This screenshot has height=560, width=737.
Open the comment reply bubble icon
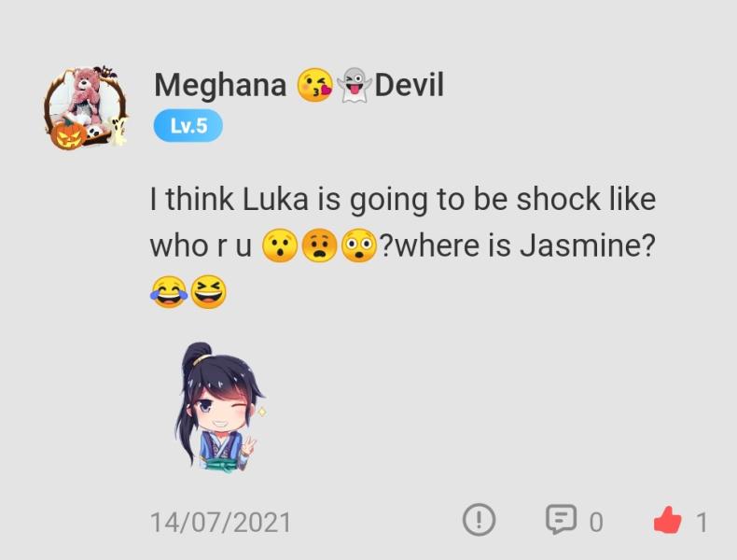(x=562, y=520)
